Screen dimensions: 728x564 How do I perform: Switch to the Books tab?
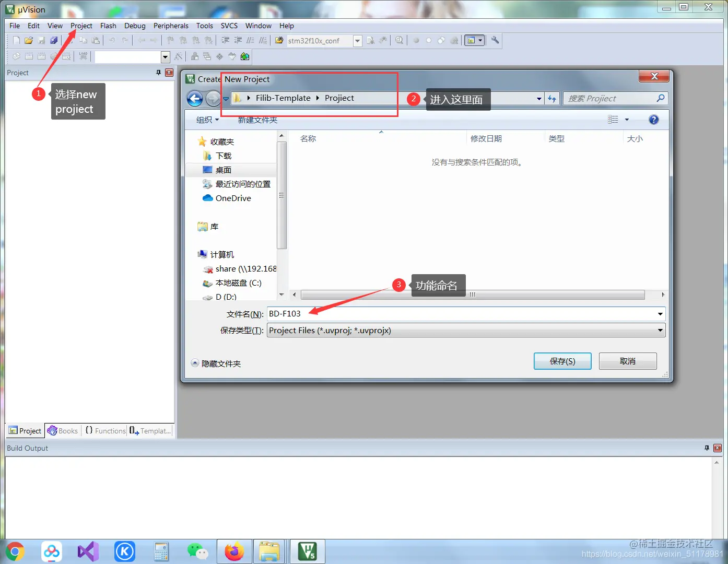click(x=63, y=431)
